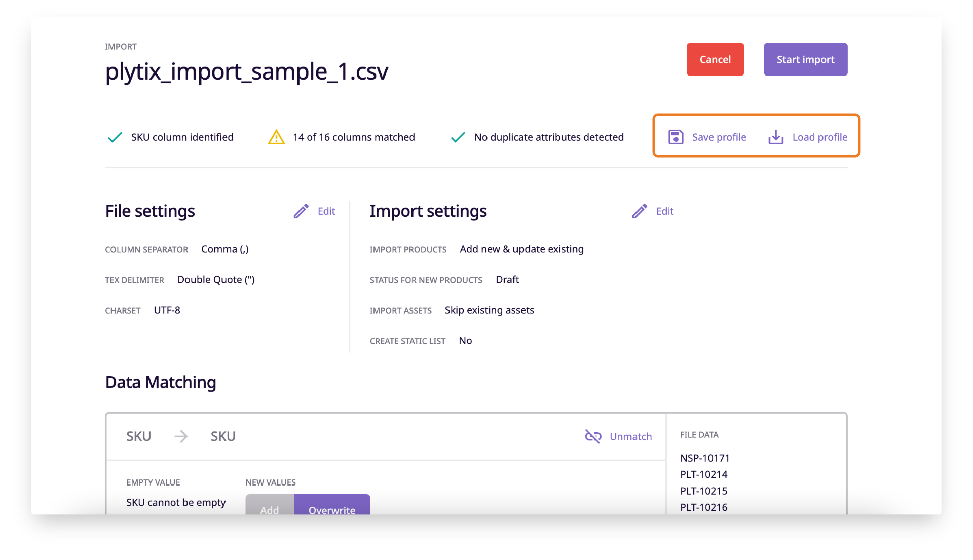Click the checkmark beside No duplicate attributes detected
Image resolution: width=973 pixels, height=560 pixels.
click(458, 137)
